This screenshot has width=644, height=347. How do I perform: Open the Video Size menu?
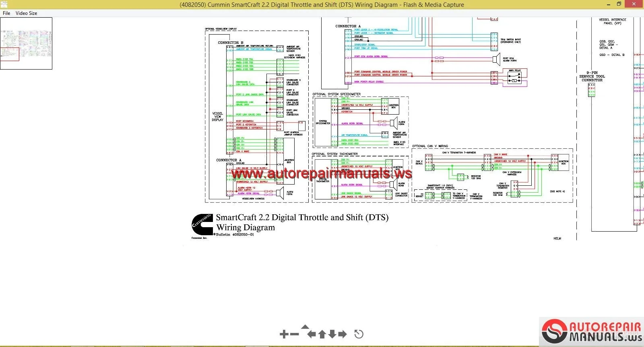tap(26, 13)
